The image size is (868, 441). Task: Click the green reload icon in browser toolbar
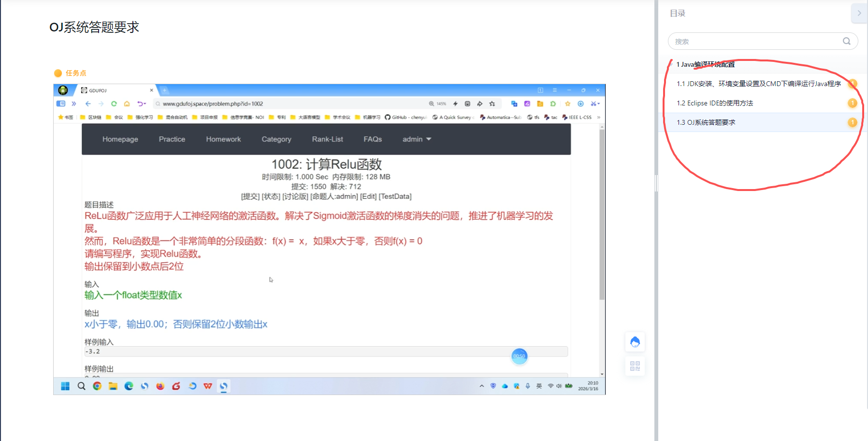pyautogui.click(x=114, y=103)
